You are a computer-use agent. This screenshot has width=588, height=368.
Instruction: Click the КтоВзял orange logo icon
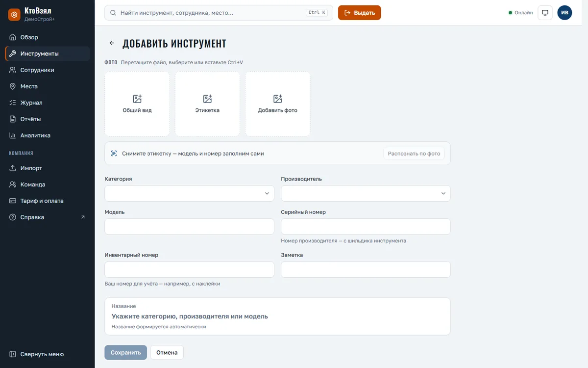point(14,15)
